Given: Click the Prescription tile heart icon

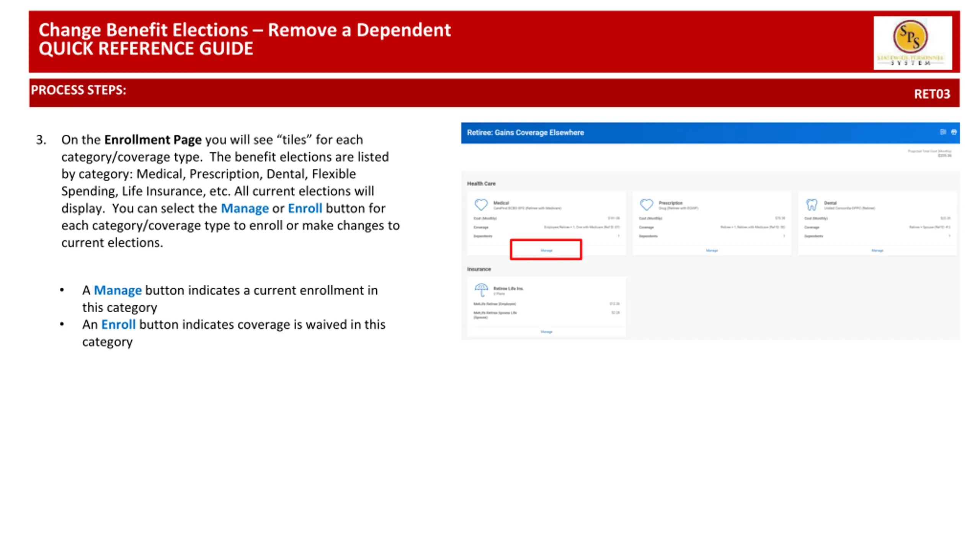Looking at the screenshot, I should point(646,205).
